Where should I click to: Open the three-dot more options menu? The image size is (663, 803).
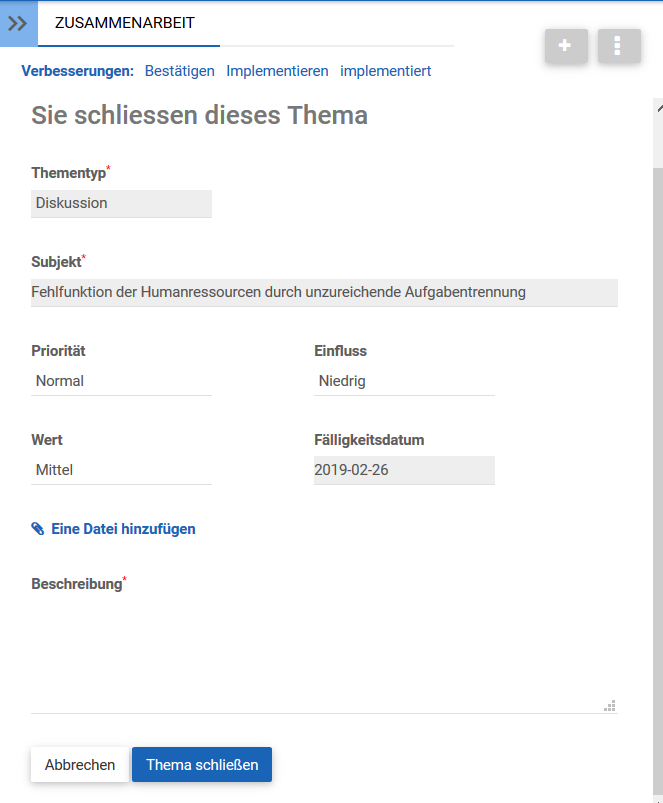(x=619, y=46)
